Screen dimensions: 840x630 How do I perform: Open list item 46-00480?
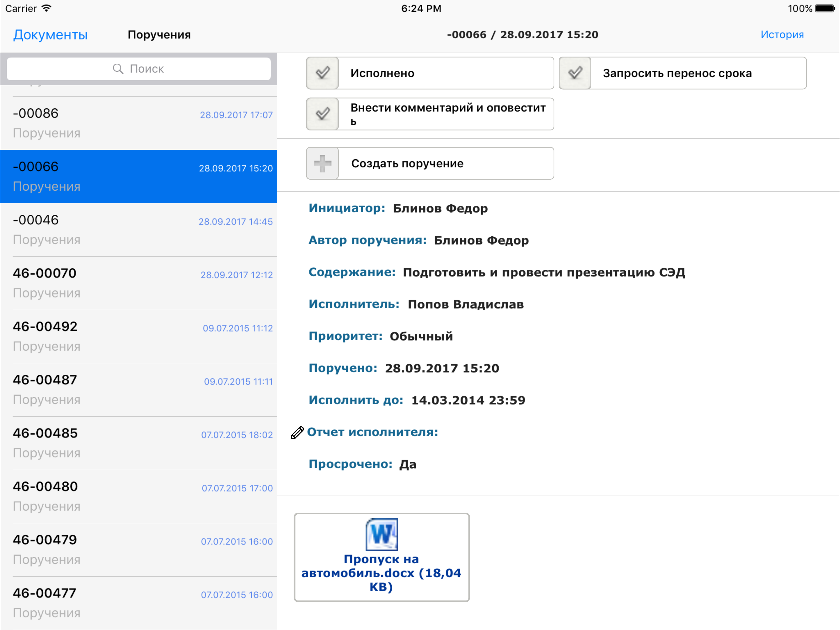[x=139, y=496]
